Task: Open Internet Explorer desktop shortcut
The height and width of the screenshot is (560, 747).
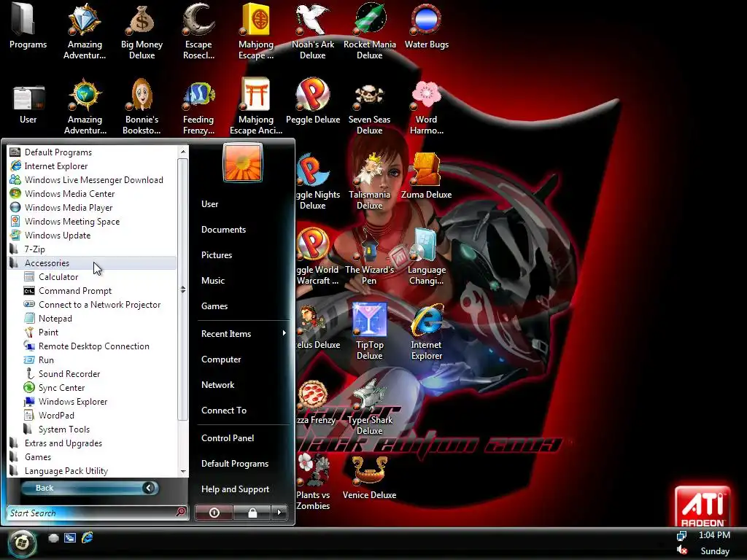Action: point(426,332)
